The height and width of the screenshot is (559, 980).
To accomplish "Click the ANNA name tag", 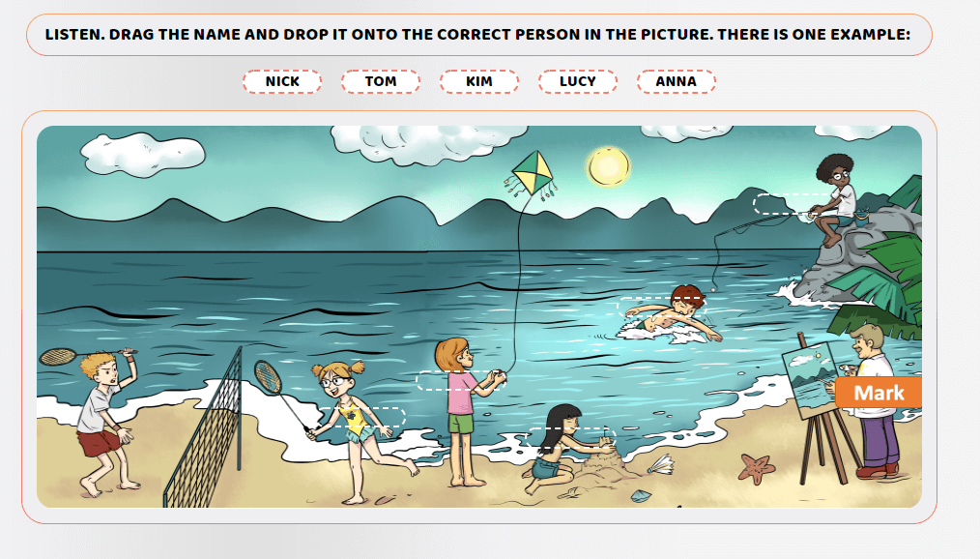I will point(677,81).
